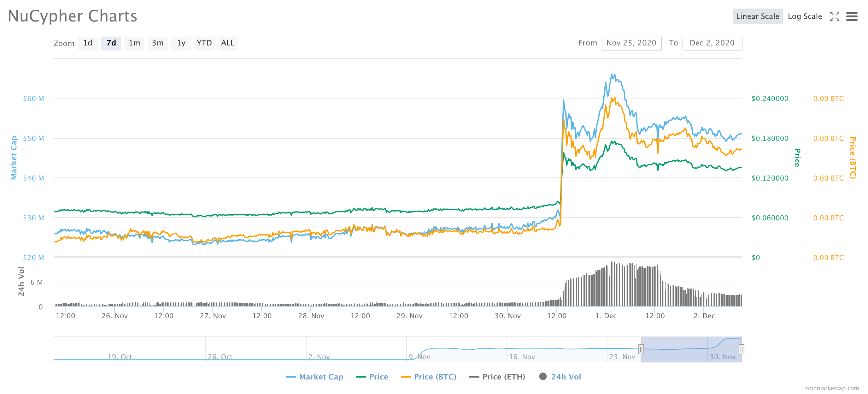
Task: Grab the right navigator range handle
Action: pos(741,349)
